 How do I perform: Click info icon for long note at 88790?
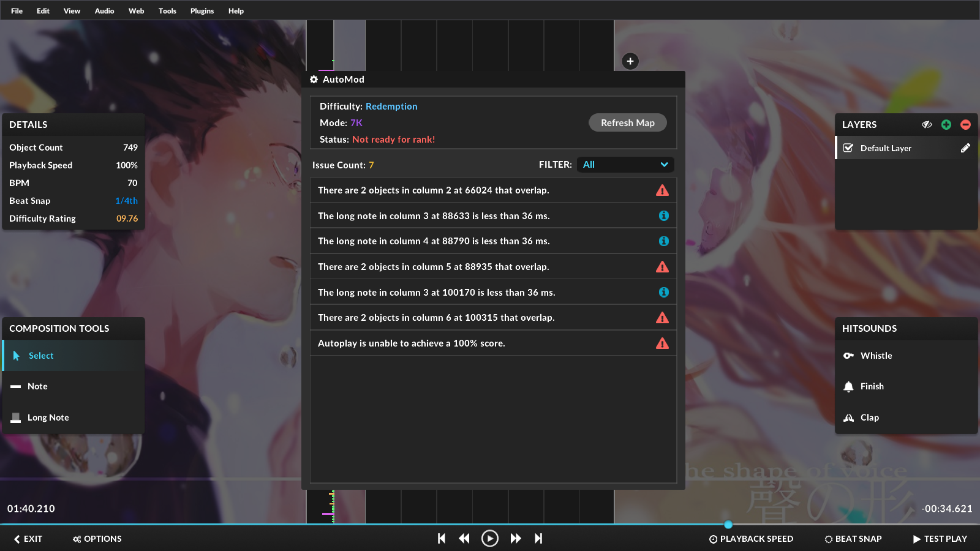(x=663, y=241)
